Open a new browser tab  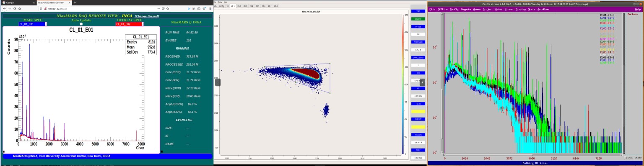coord(75,3)
